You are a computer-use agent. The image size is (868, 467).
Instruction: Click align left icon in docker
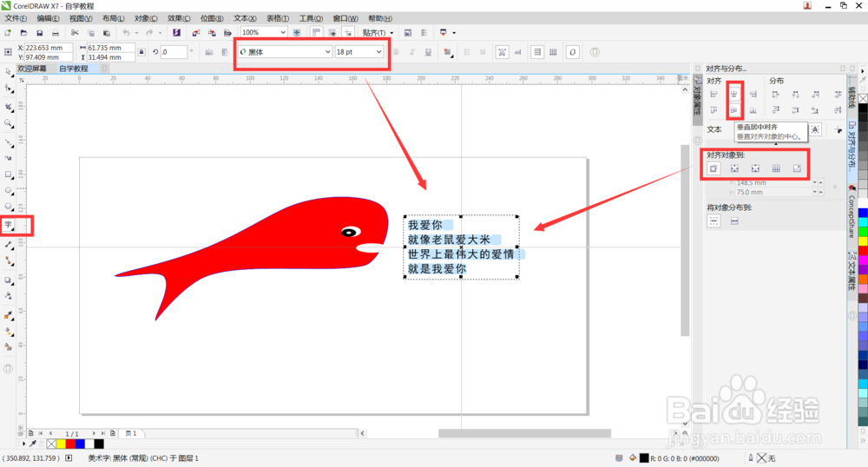click(714, 94)
